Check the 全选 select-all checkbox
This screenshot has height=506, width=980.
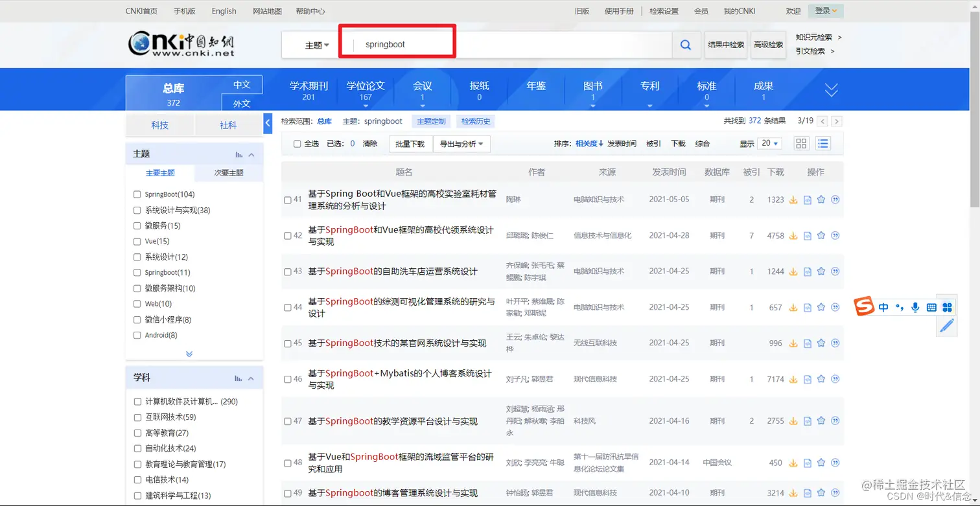pyautogui.click(x=297, y=144)
